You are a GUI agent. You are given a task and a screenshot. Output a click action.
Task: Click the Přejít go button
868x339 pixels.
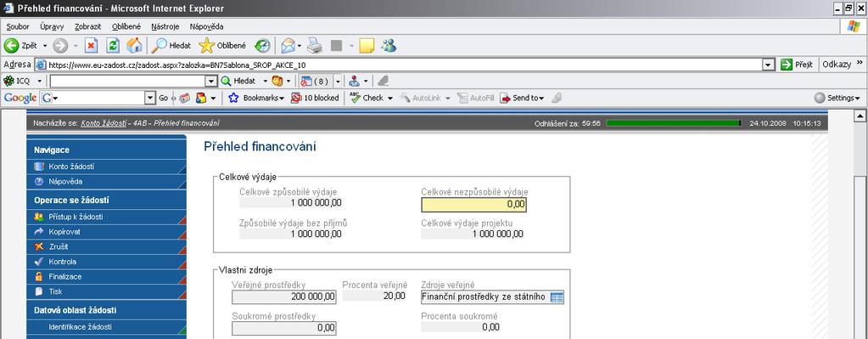pos(797,65)
